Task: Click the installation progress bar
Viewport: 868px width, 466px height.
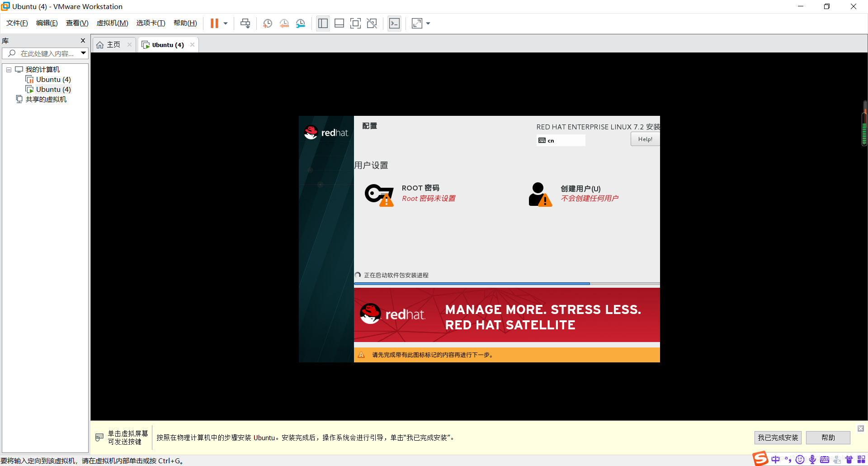Action: tap(507, 284)
